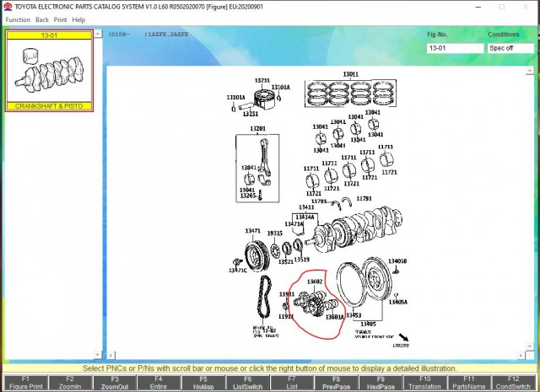Click thumbnail list scroll up arrow
Viewport: 540px width, 392px height.
(98, 34)
